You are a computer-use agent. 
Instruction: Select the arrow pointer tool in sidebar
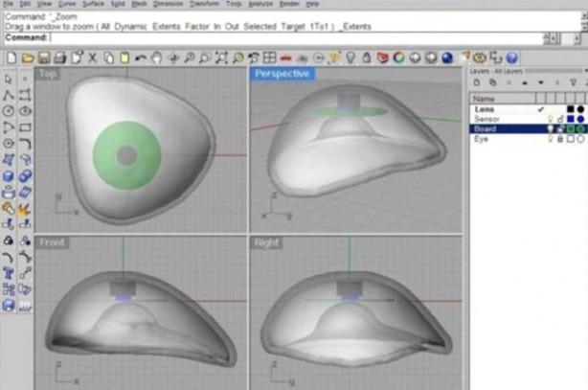(x=9, y=79)
